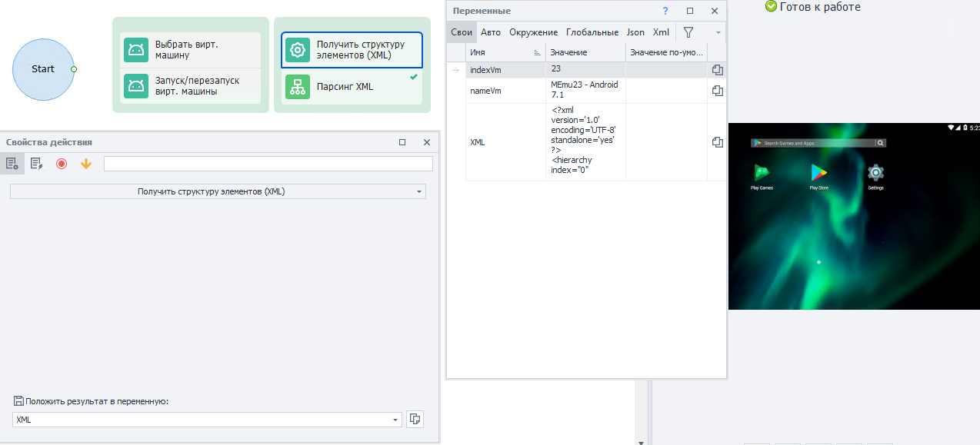This screenshot has width=980, height=445.
Task: Click the green check status icon
Action: point(771,6)
